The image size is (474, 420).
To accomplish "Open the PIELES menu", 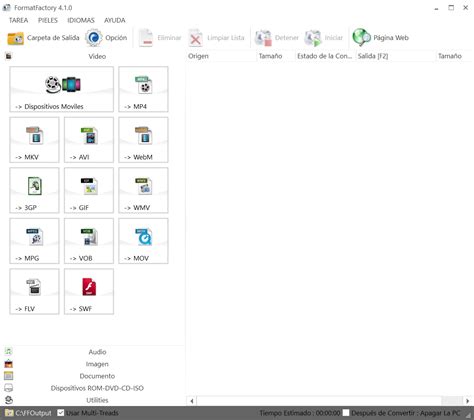I will (x=48, y=20).
